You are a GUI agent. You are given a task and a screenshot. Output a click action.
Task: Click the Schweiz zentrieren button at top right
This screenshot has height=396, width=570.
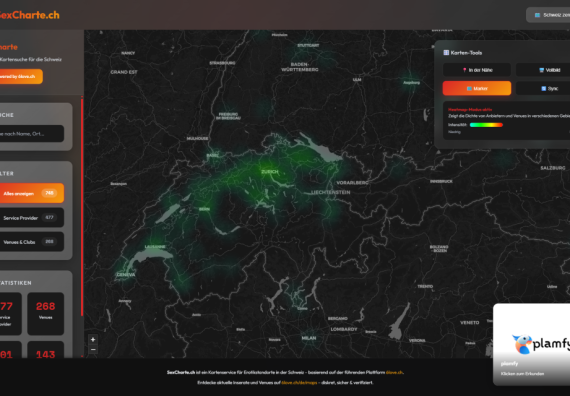[x=548, y=15]
